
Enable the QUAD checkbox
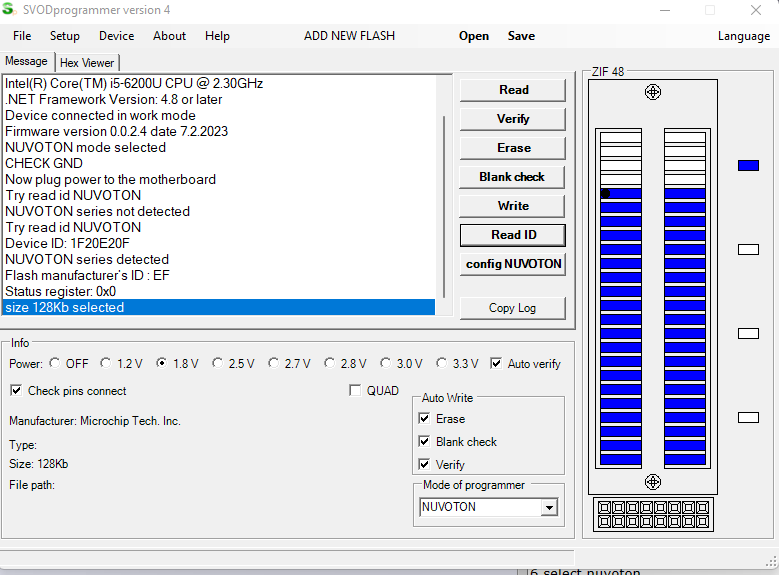tap(355, 391)
